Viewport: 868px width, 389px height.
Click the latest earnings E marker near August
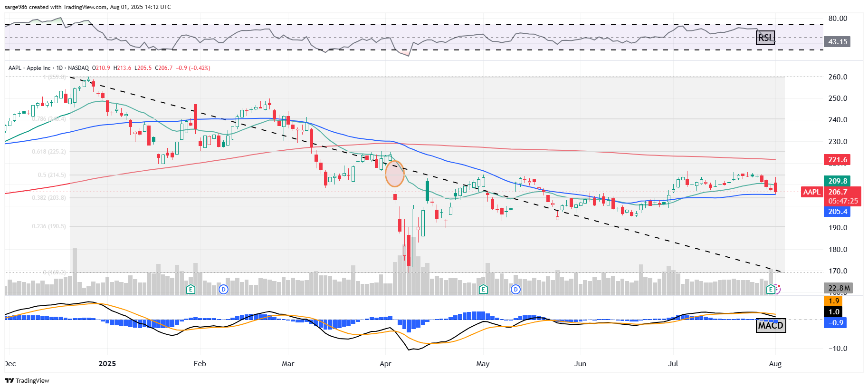pyautogui.click(x=770, y=289)
